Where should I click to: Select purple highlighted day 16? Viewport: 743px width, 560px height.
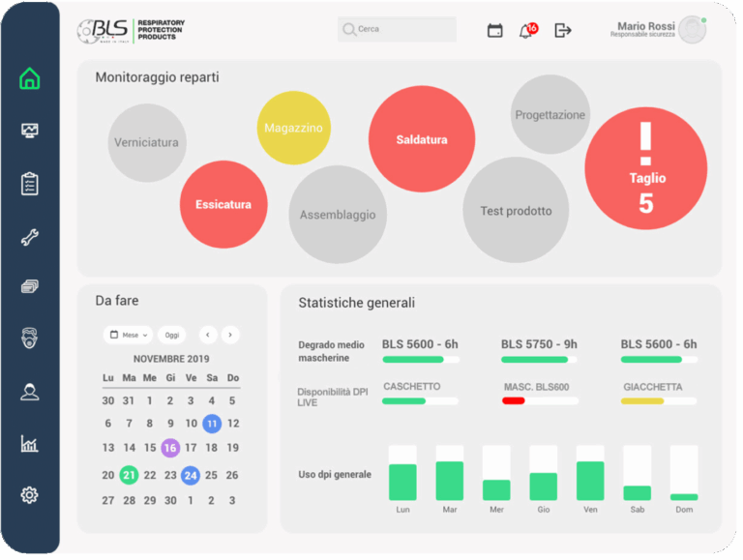point(170,448)
